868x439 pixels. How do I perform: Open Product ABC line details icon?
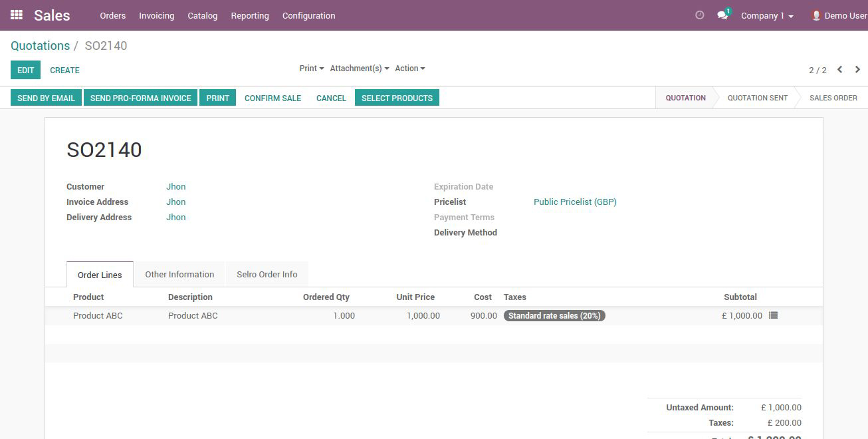click(x=773, y=315)
